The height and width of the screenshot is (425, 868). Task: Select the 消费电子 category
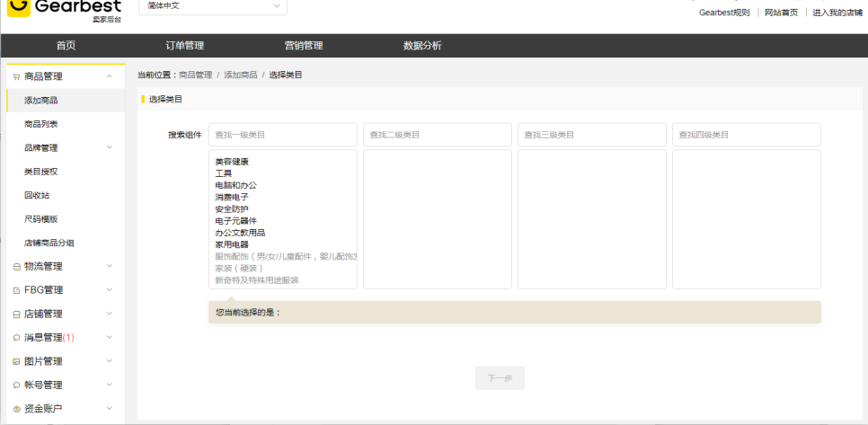point(232,198)
